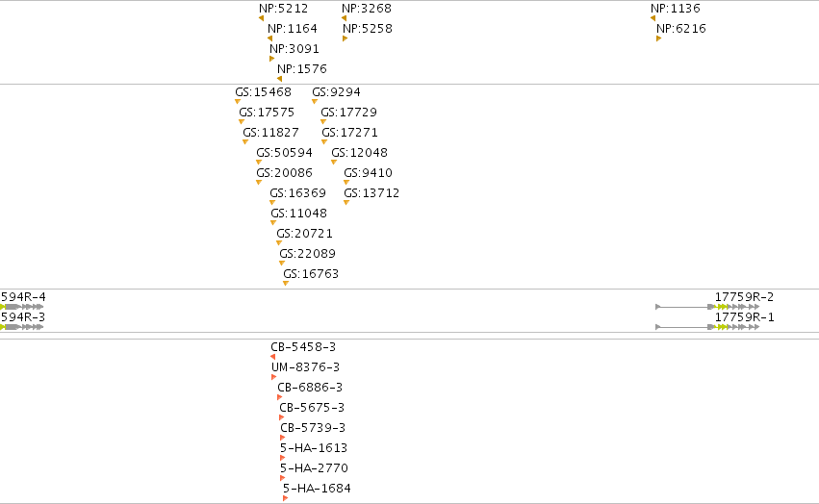Click the triangle marker under GS:15468
This screenshot has width=819, height=504.
(x=238, y=101)
